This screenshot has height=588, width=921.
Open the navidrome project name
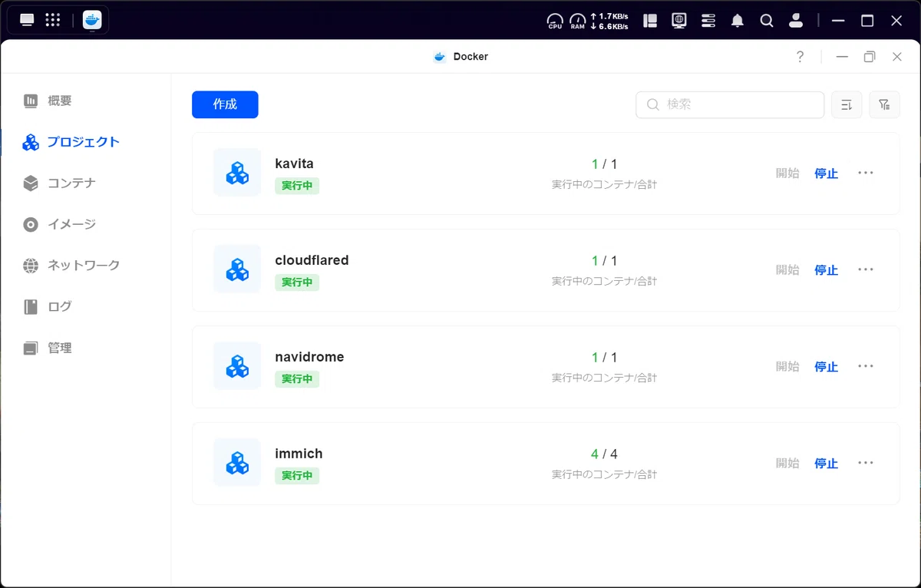point(309,357)
